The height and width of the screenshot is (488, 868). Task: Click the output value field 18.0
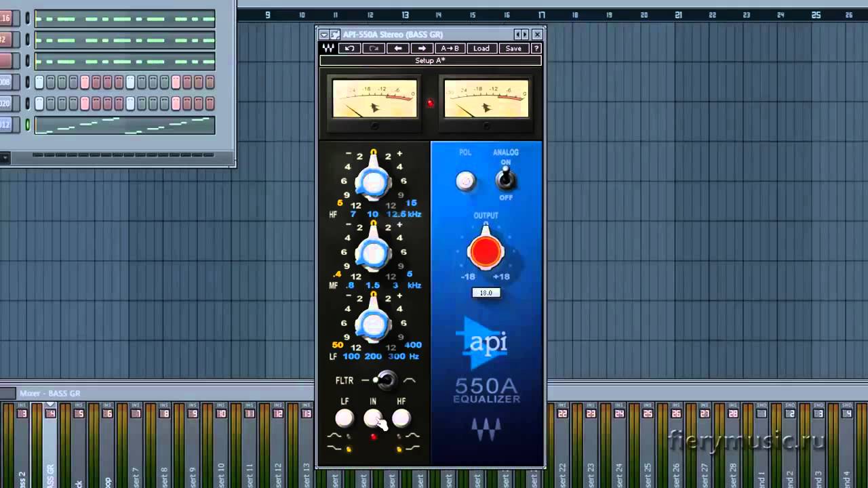(x=486, y=293)
